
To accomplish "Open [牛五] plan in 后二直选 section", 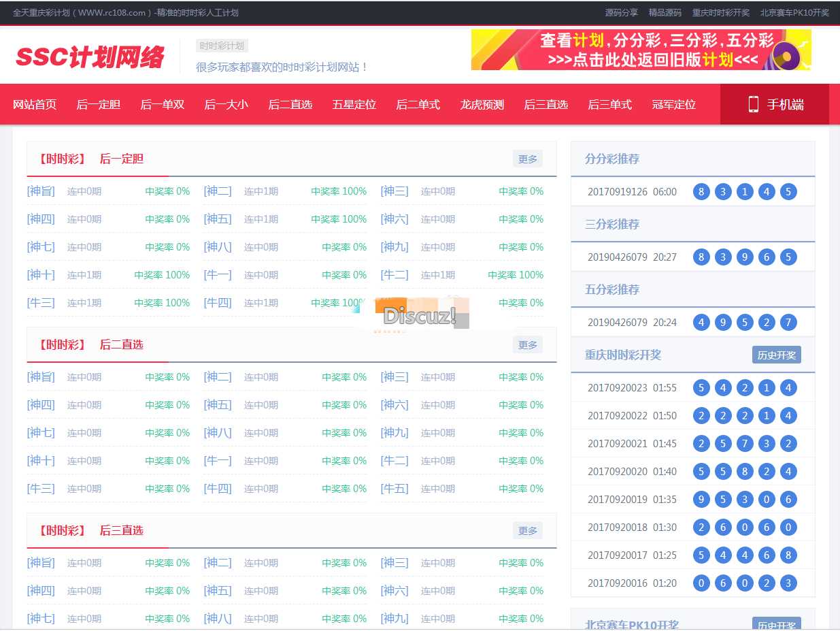I will 394,489.
